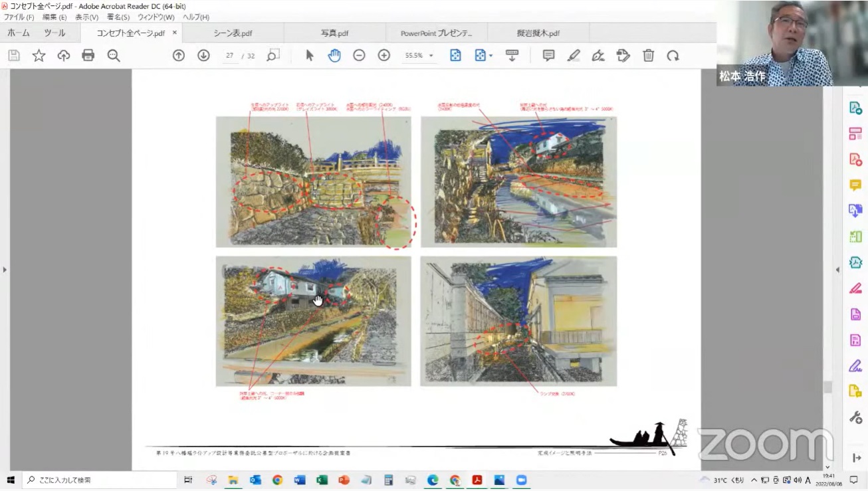The height and width of the screenshot is (491, 868).
Task: Click the Windows taskbar search box
Action: [98, 480]
